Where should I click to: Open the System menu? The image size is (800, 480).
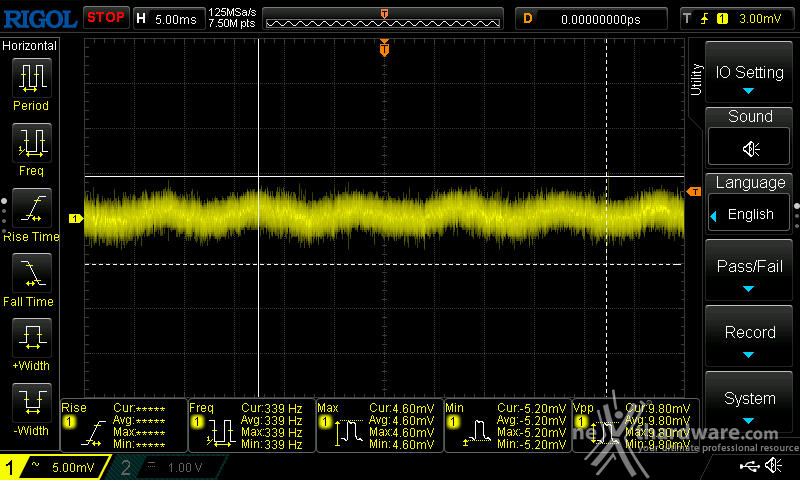click(x=748, y=403)
